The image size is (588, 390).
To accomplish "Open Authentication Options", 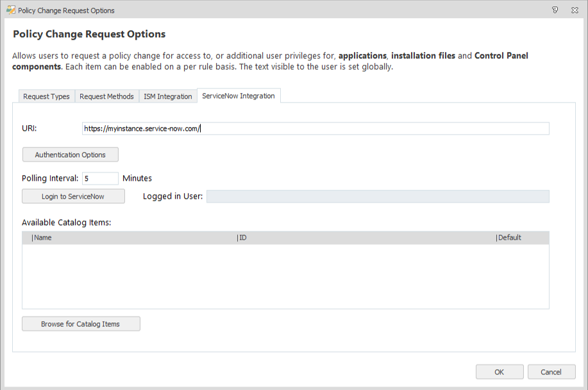I will point(71,155).
